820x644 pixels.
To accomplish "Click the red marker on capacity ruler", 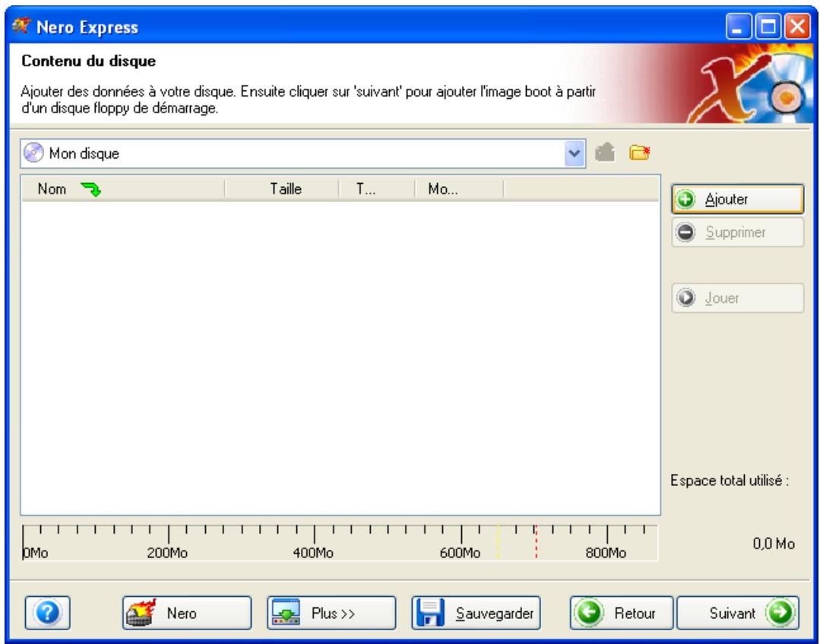I will 536,542.
